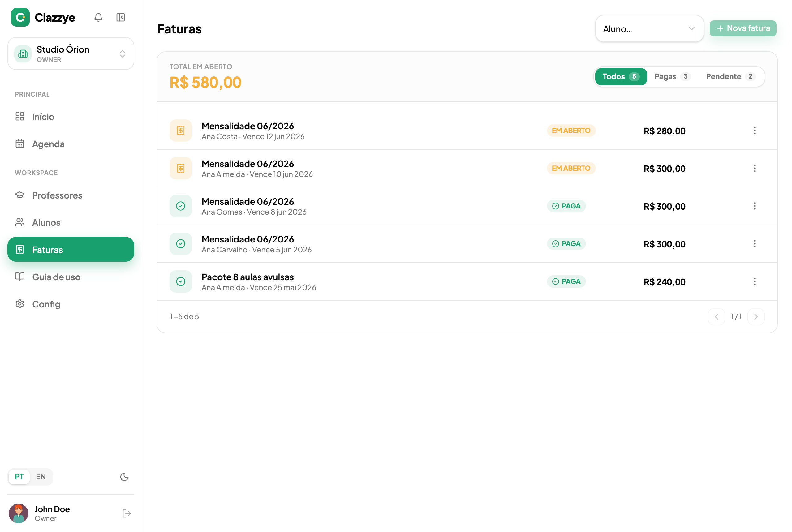Click the '1/1' page indicator

736,316
